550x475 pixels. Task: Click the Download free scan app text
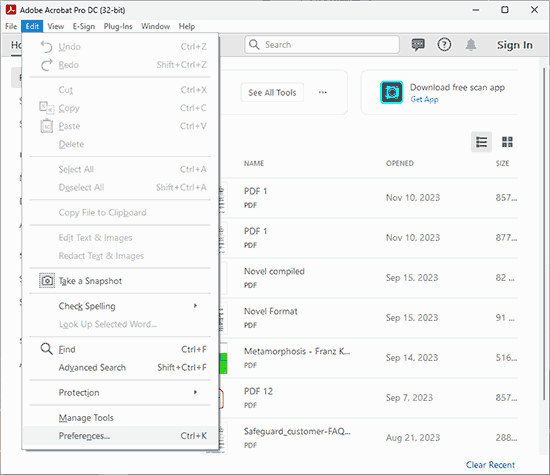tap(457, 87)
